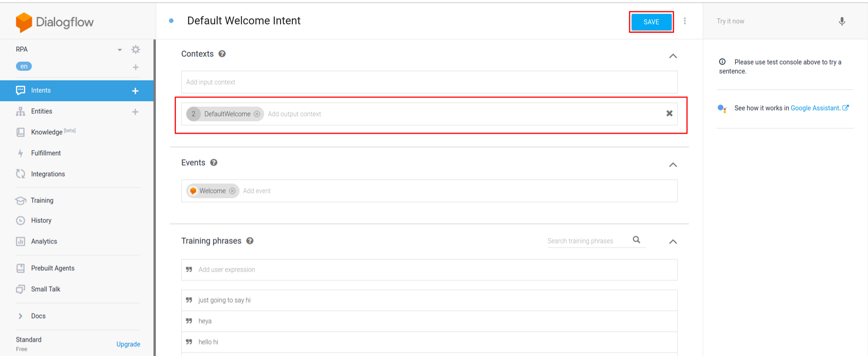
Task: Click the microphone icon in Try it now
Action: click(x=842, y=21)
